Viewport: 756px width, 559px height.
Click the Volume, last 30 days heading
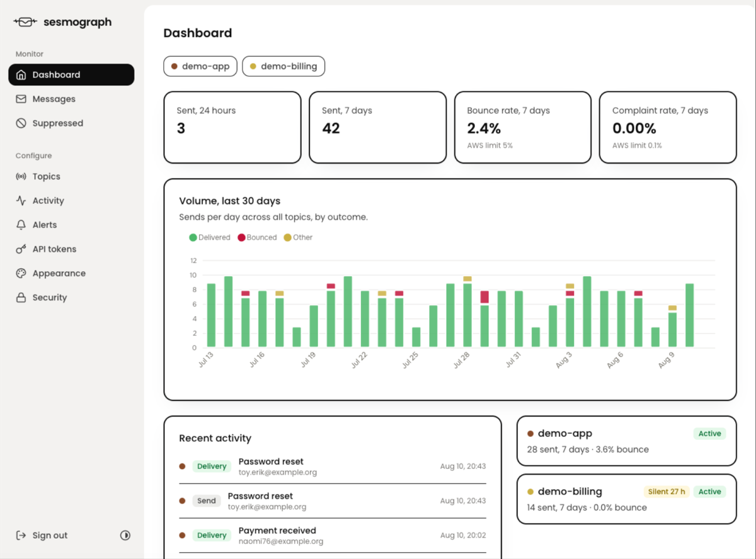[230, 201]
